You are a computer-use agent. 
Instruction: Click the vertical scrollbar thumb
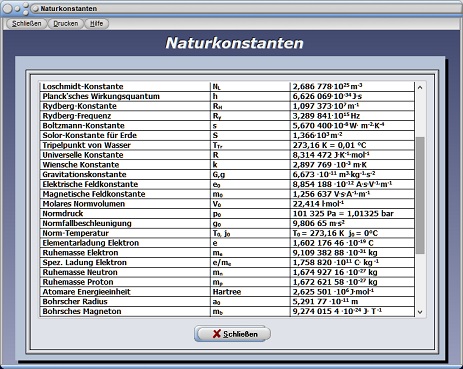[x=420, y=195]
